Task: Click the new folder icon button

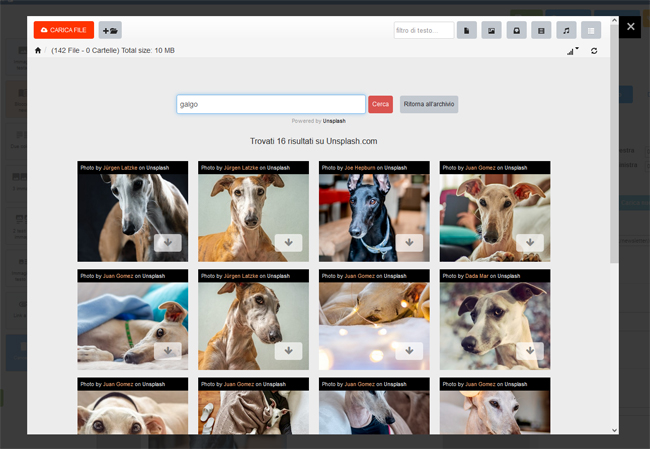Action: (x=110, y=31)
